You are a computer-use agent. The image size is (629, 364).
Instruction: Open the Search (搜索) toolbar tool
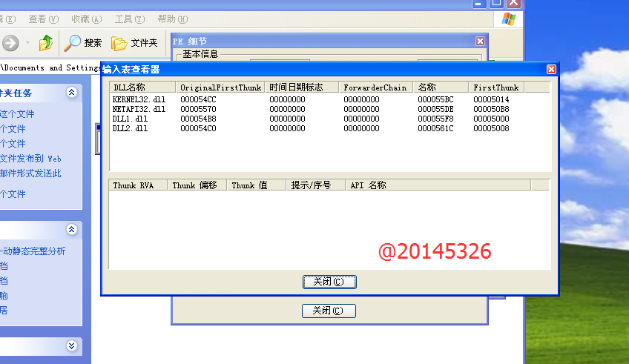pyautogui.click(x=82, y=43)
